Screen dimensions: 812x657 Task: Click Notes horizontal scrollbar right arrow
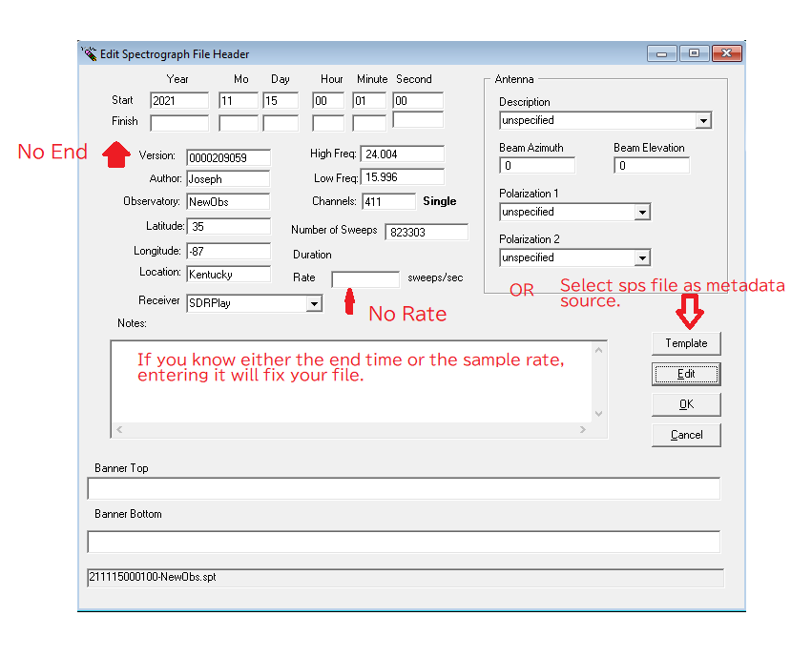tap(583, 429)
